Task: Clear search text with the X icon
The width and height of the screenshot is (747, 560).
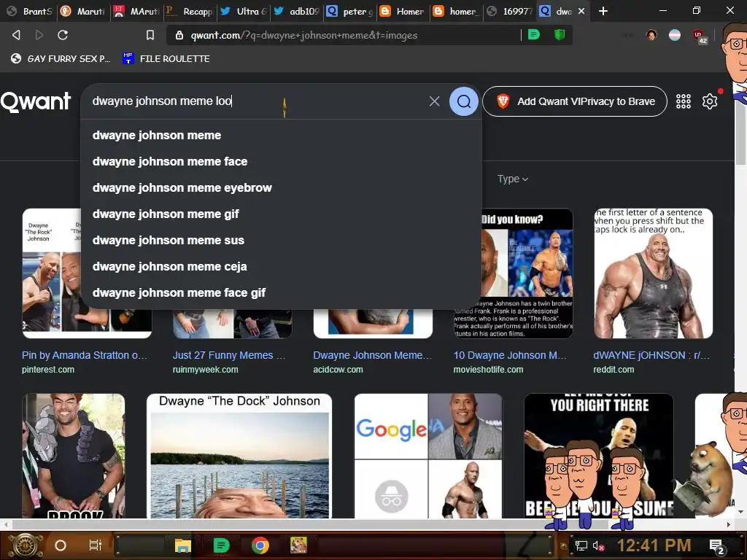Action: (434, 101)
